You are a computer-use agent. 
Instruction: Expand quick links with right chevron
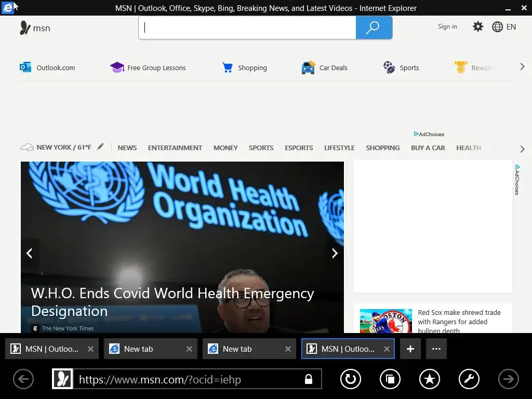pyautogui.click(x=522, y=67)
